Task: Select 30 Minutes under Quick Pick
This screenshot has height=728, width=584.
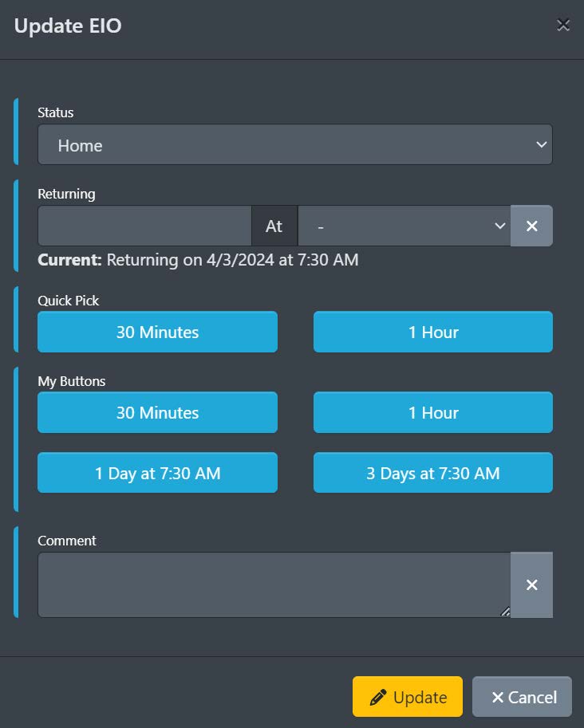Action: click(x=157, y=332)
